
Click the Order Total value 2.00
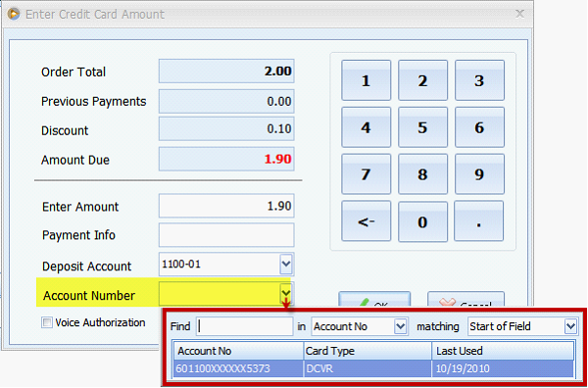coord(226,71)
